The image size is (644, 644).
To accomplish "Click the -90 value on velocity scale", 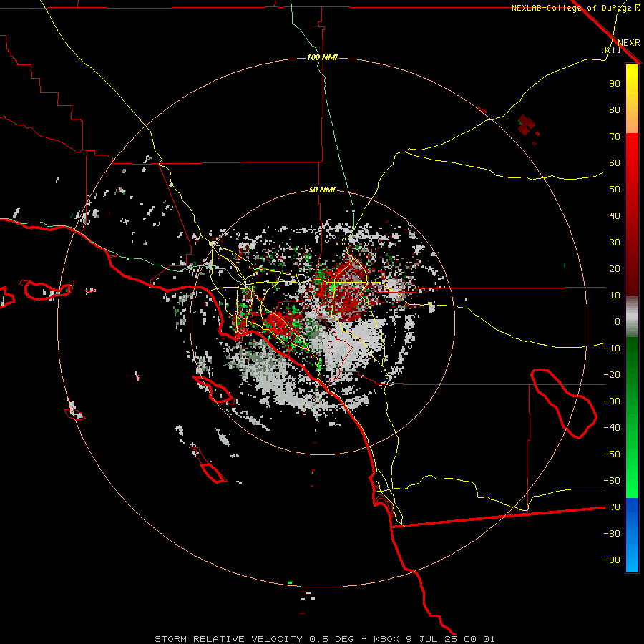I will pyautogui.click(x=612, y=560).
